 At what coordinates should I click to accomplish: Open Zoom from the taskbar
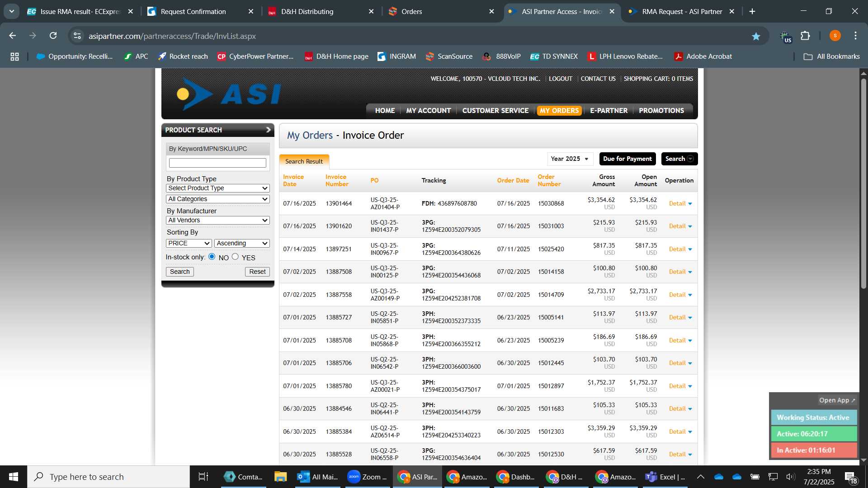click(367, 477)
